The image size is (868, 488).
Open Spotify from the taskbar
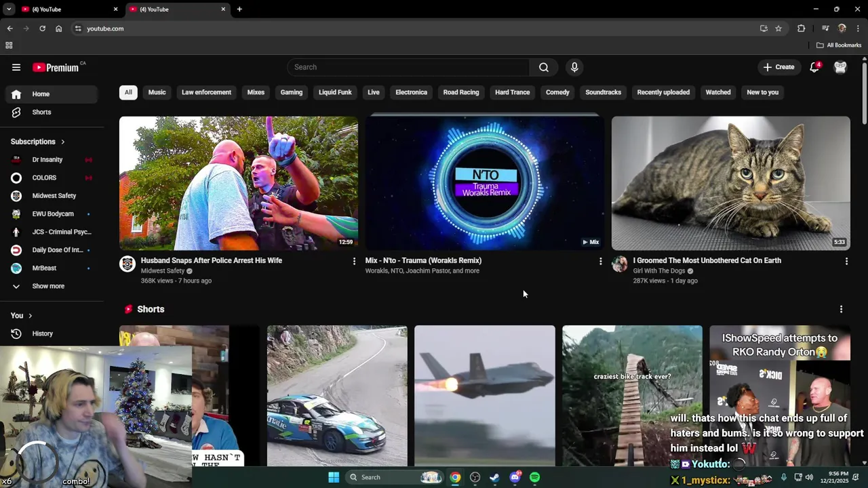[x=535, y=477]
